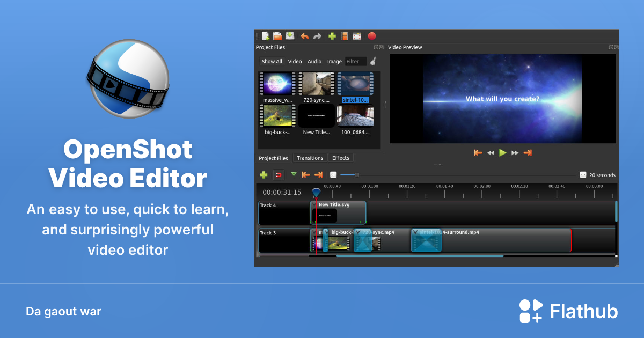The height and width of the screenshot is (338, 644).
Task: Click the Redo arrow icon
Action: coord(318,35)
